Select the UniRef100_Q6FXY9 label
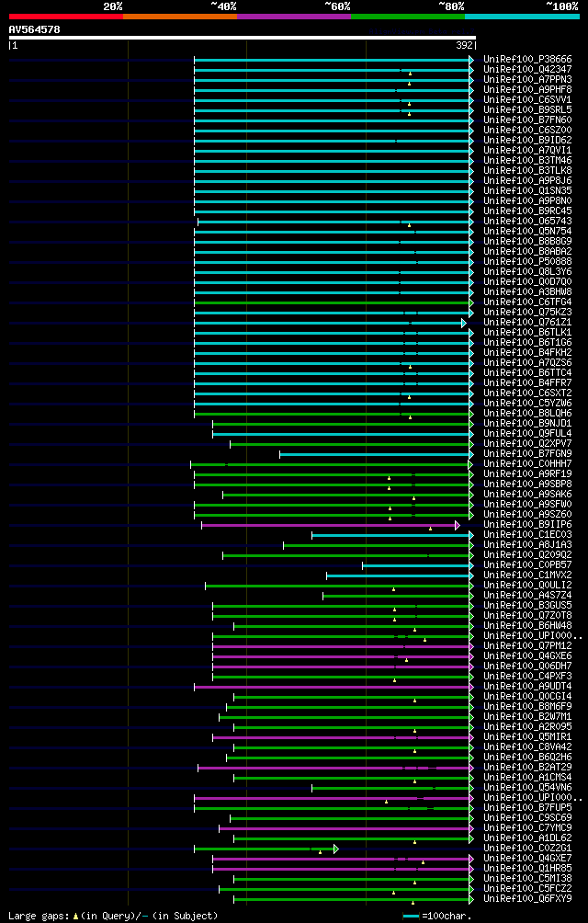Image resolution: width=588 pixels, height=923 pixels. click(527, 897)
